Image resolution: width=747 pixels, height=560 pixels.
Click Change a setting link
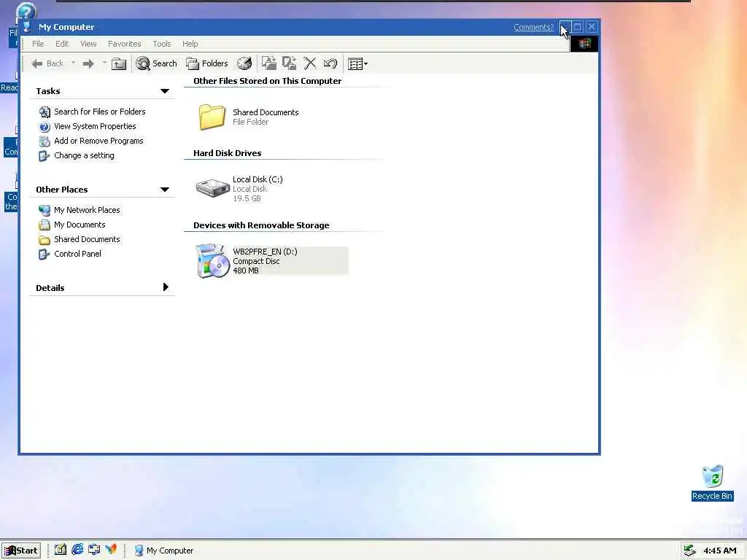click(x=84, y=155)
